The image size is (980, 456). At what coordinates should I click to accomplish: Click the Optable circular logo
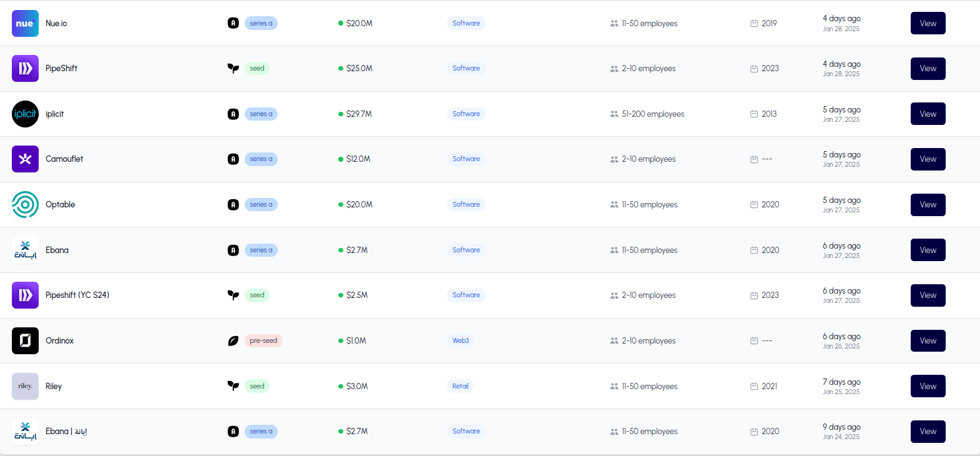(25, 204)
